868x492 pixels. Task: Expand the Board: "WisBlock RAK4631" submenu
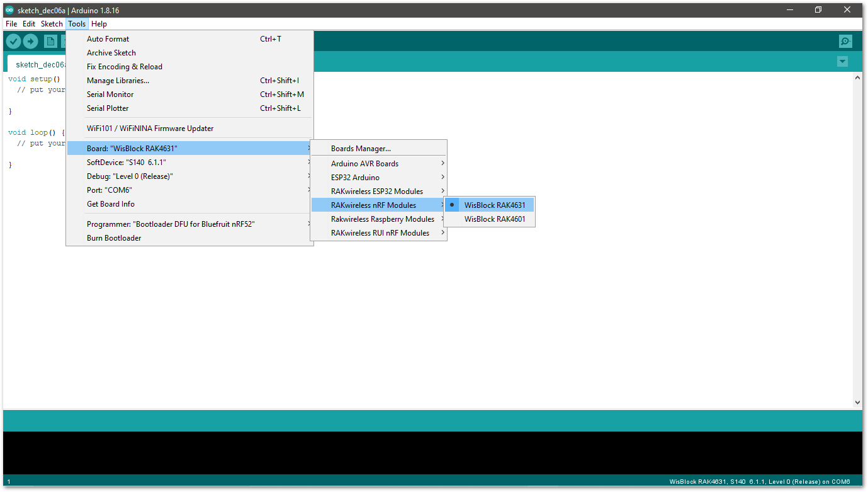tap(189, 149)
